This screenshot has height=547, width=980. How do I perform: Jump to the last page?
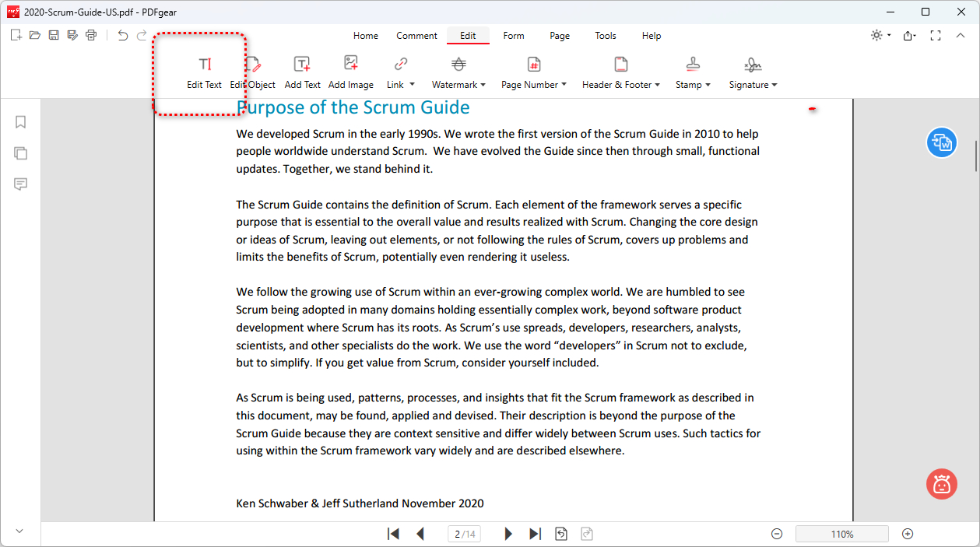point(535,534)
